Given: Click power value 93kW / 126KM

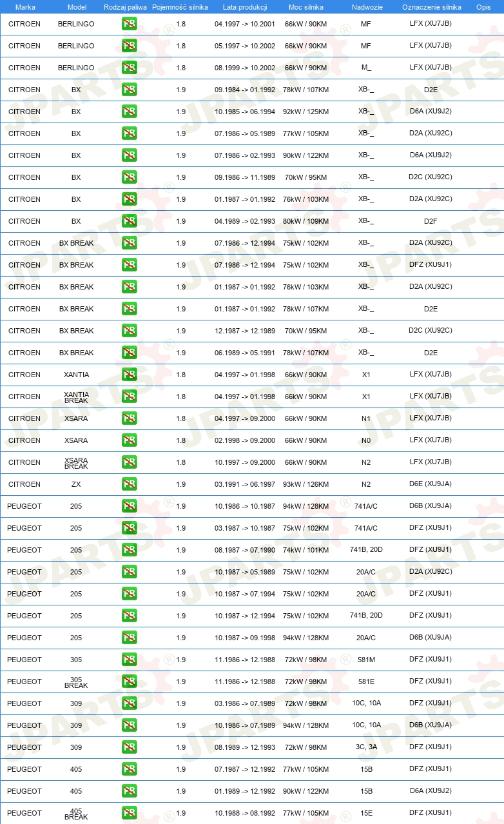Looking at the screenshot, I should [305, 484].
